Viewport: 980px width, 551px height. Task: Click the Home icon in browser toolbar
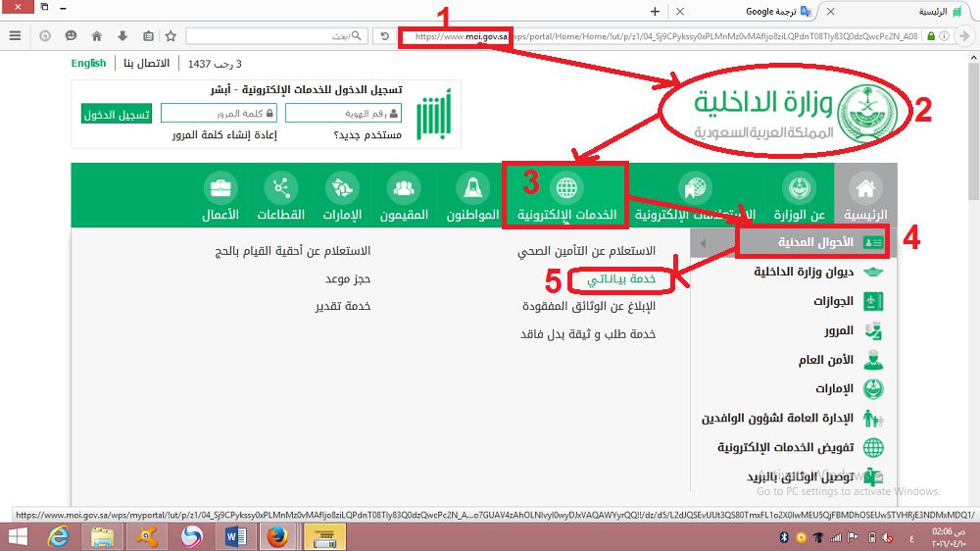point(96,36)
